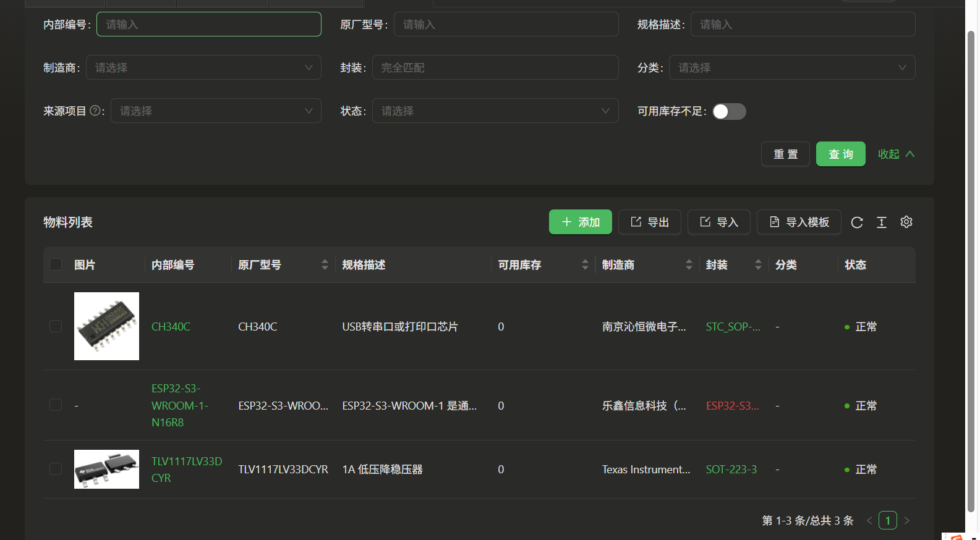Toggle the 可用库存不足 switch
Image resolution: width=980 pixels, height=540 pixels.
(x=729, y=111)
